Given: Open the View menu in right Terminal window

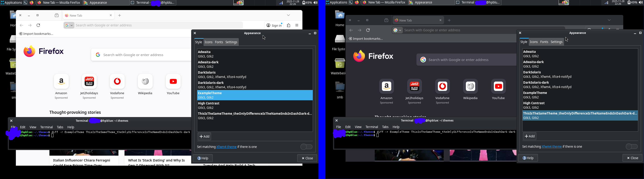Looking at the screenshot, I should [x=358, y=127].
